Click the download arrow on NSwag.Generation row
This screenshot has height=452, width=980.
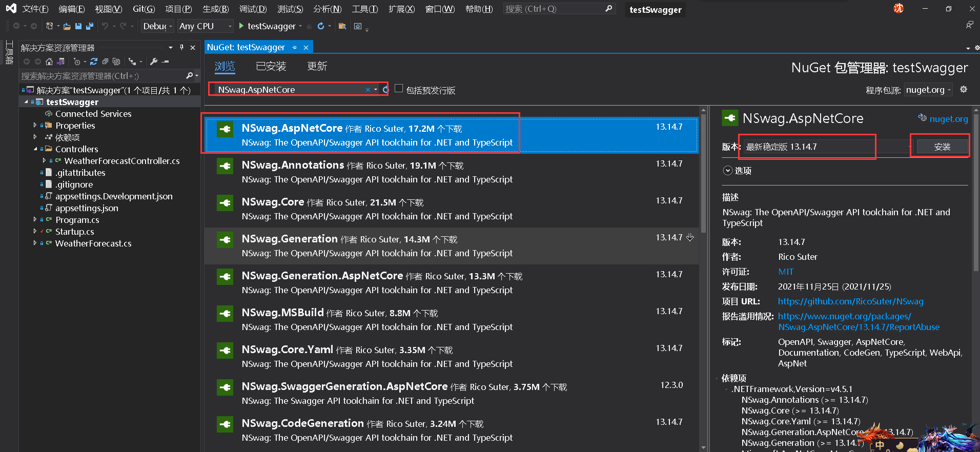point(690,237)
